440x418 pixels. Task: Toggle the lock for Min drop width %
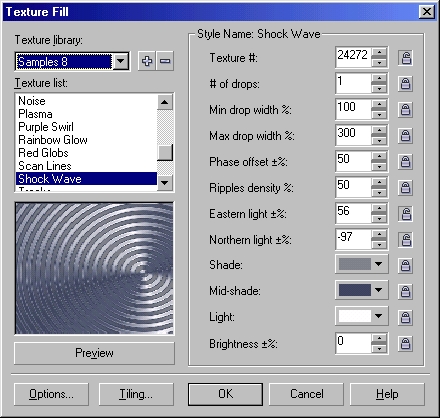(405, 110)
